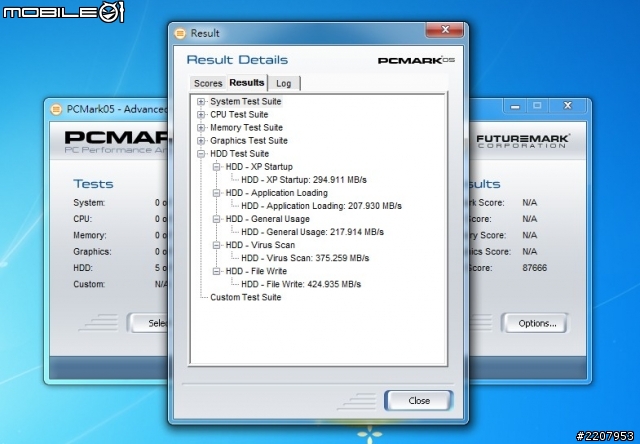Expand the CPU Test Suite node

tap(201, 115)
